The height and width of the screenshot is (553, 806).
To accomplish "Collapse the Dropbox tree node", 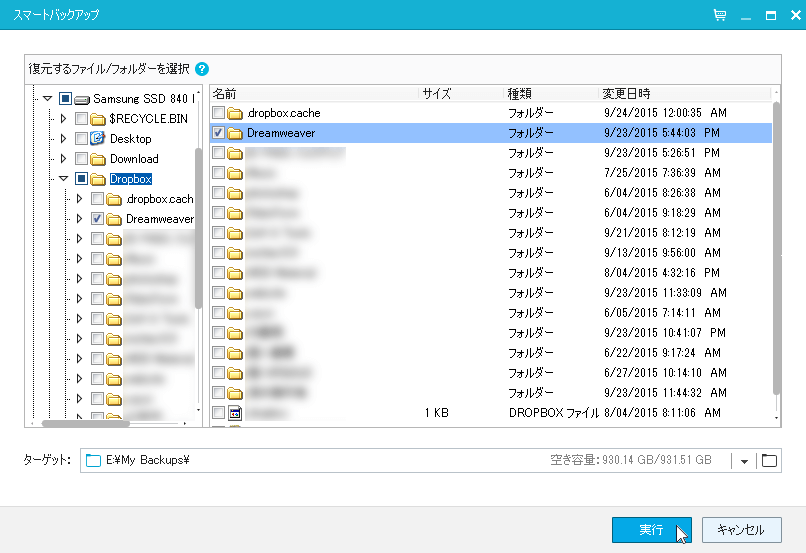I will coord(64,178).
